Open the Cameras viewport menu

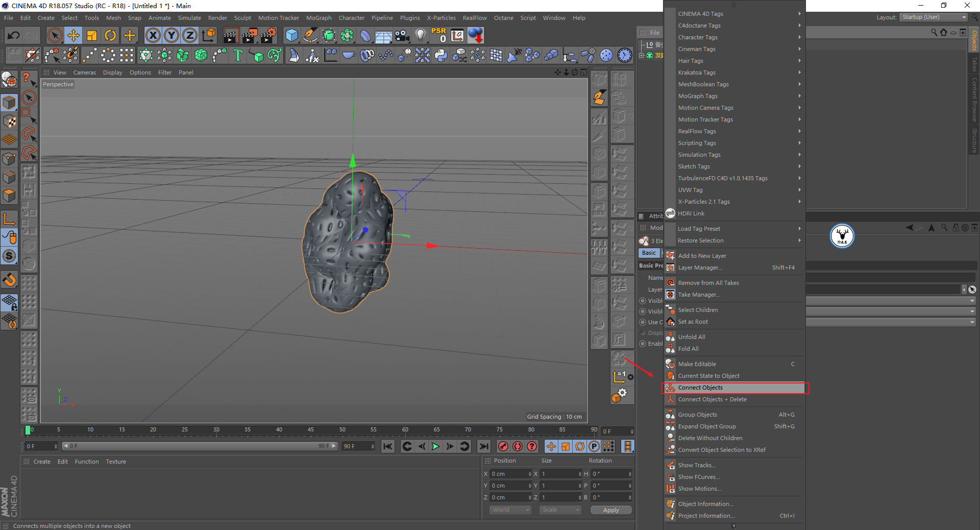click(84, 73)
